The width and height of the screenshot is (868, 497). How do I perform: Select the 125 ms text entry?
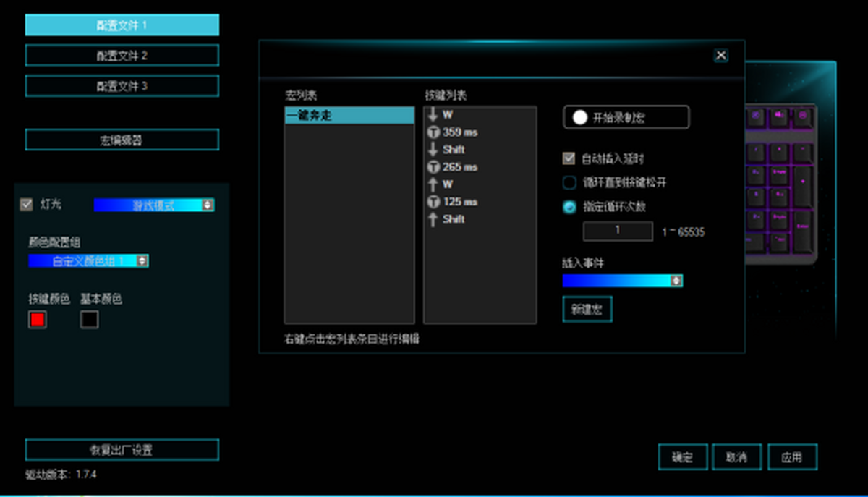(460, 202)
